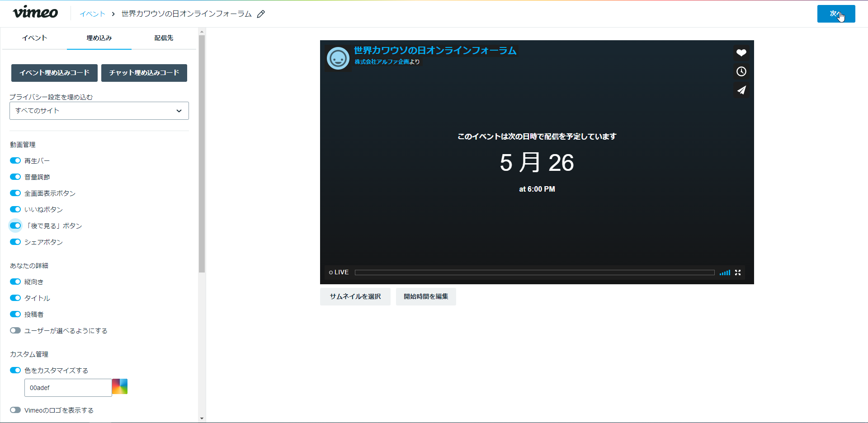Click the color hex field 00adef
Image resolution: width=868 pixels, height=423 pixels.
68,388
